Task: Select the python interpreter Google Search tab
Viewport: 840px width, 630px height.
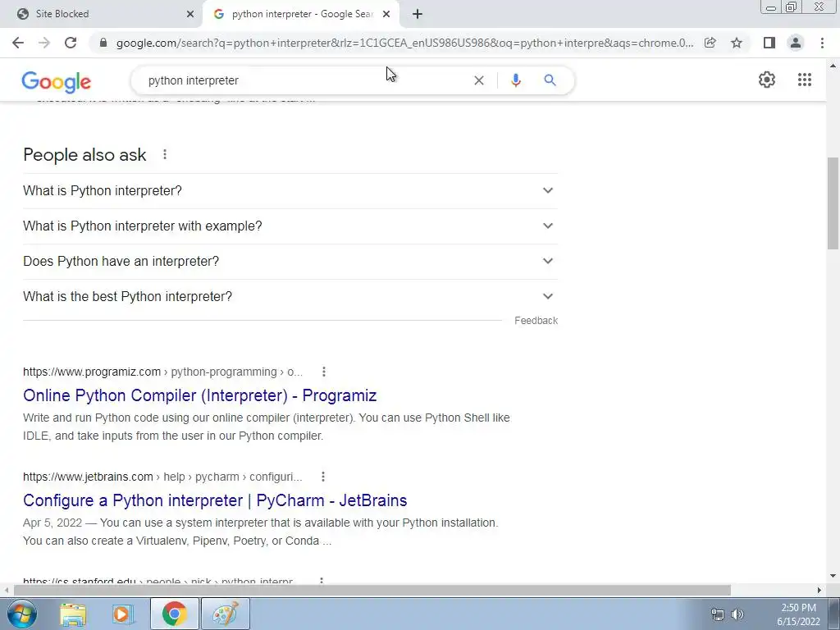Action: point(300,15)
